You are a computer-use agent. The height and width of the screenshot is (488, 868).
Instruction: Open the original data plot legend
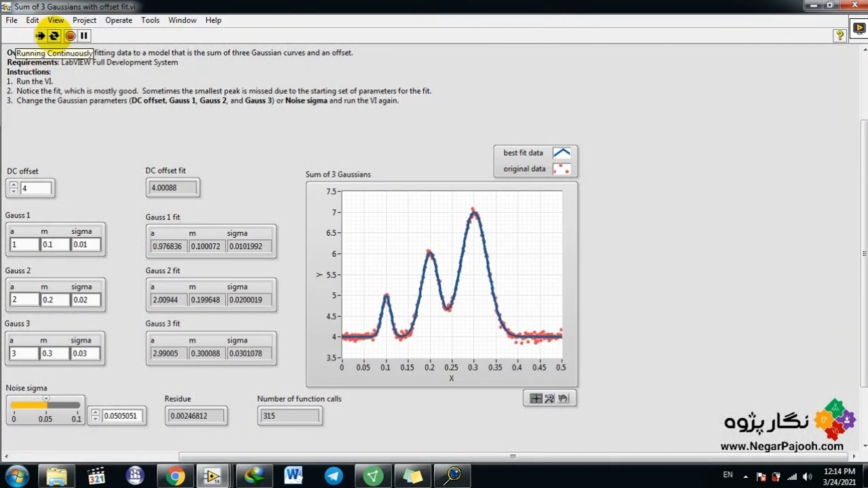click(561, 169)
